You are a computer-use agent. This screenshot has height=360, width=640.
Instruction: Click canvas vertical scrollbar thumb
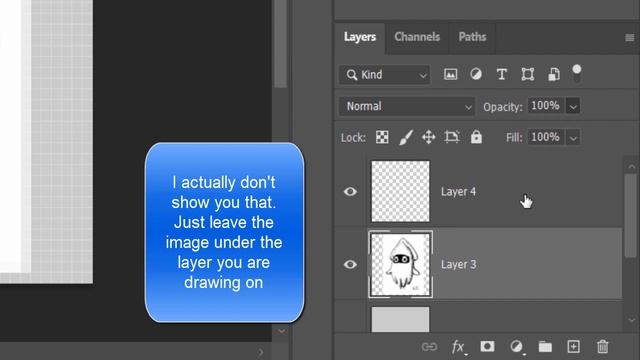click(280, 44)
